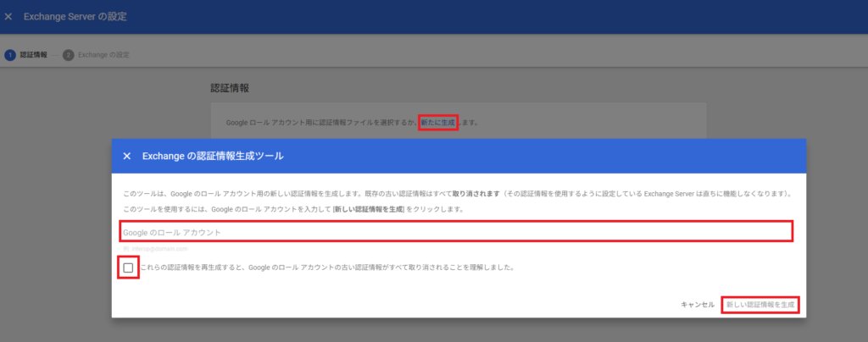Click the 認証情報 section heading

(x=230, y=88)
